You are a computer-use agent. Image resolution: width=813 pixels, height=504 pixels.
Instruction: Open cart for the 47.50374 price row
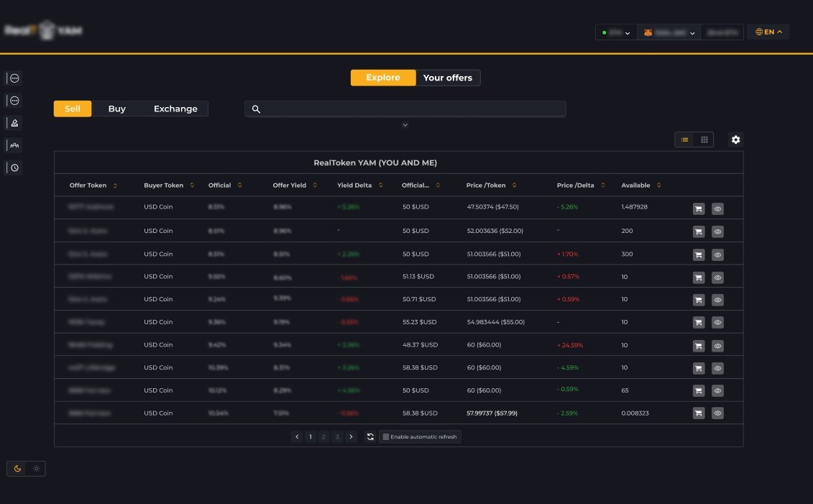pos(699,209)
